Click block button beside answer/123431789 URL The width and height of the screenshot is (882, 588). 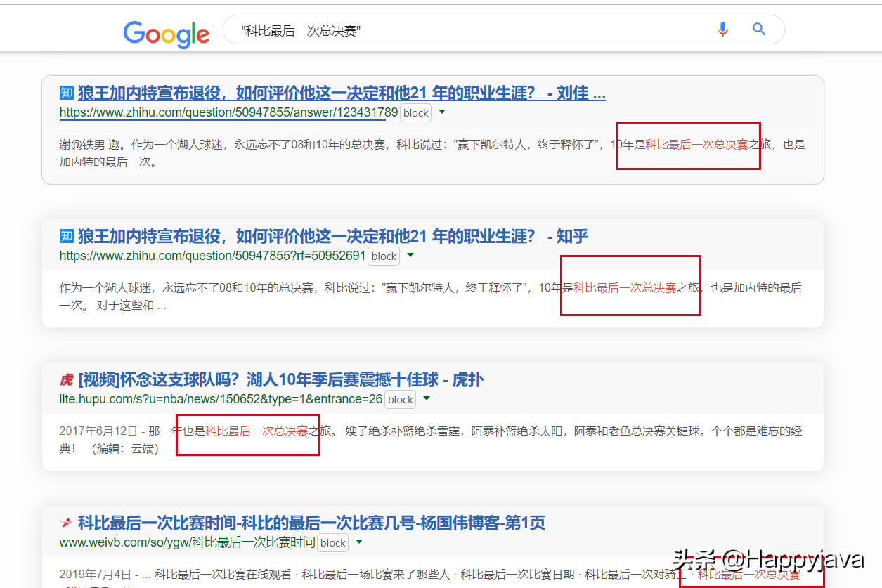tap(415, 112)
